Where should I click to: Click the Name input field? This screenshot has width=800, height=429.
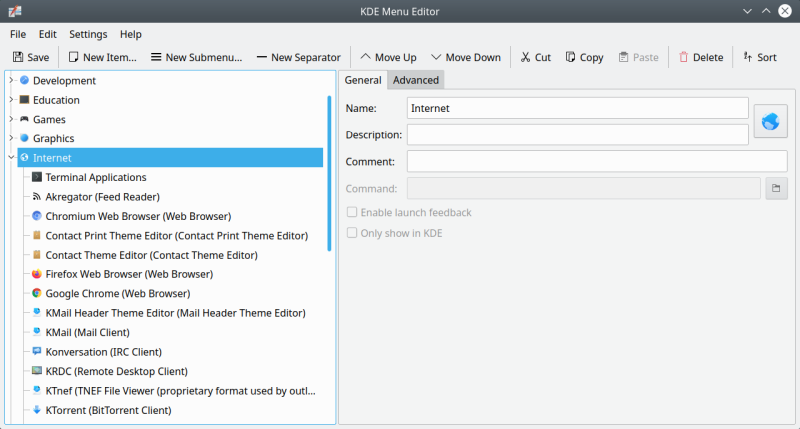point(578,108)
